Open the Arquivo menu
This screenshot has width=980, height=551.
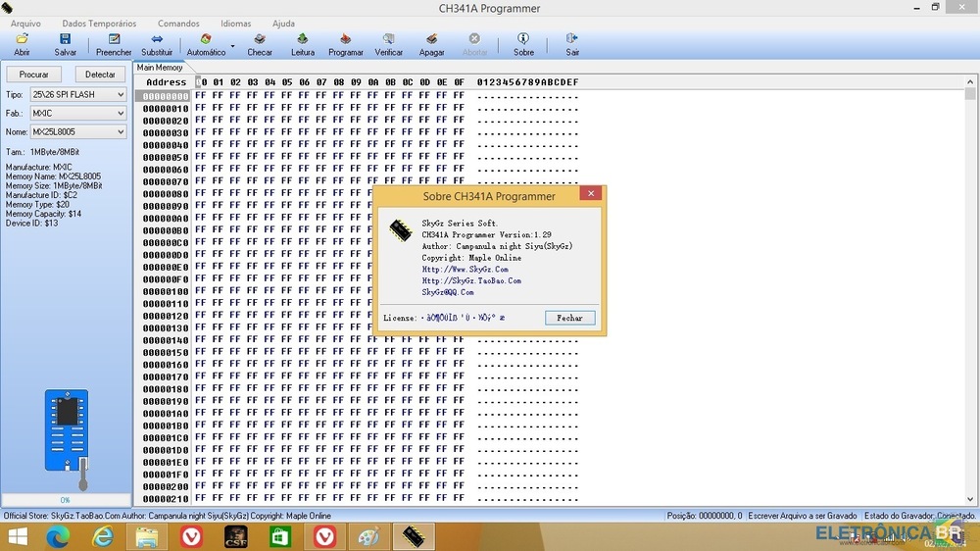click(25, 24)
